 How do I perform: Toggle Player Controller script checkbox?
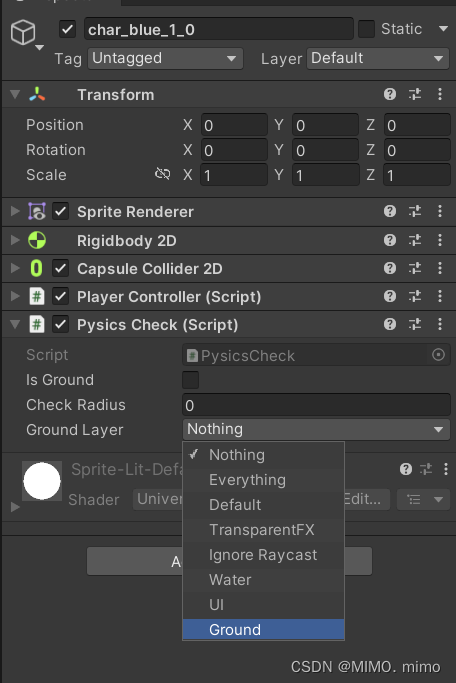coord(61,297)
